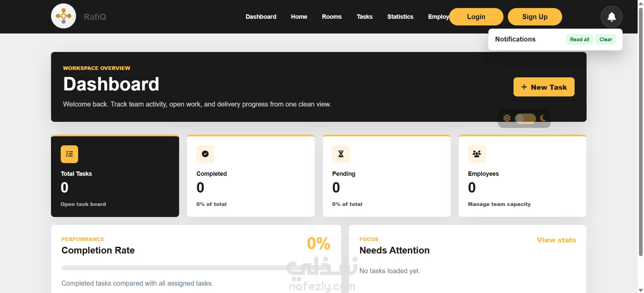Open the View stats link
644x293 pixels.
click(556, 240)
